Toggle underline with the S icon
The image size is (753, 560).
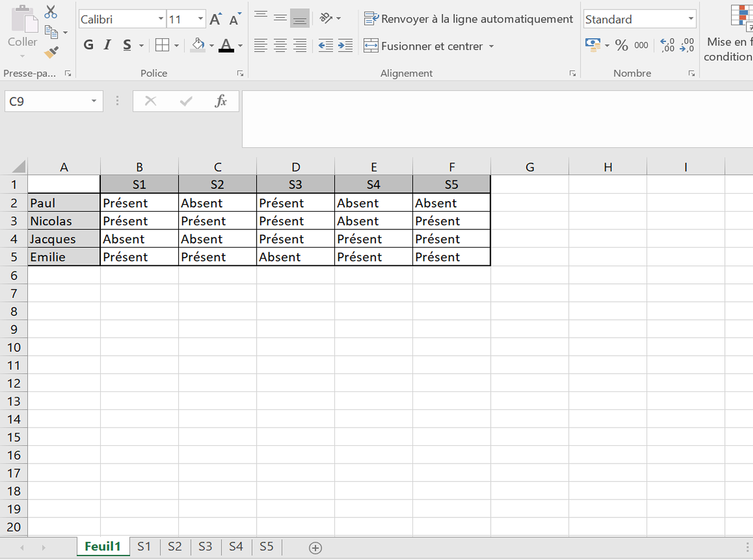[126, 45]
